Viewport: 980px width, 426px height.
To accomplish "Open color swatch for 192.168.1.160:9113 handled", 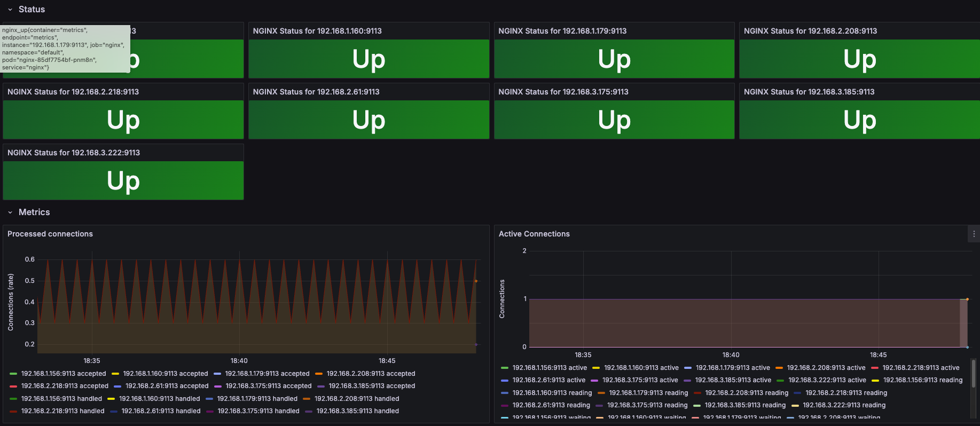I will click(111, 399).
